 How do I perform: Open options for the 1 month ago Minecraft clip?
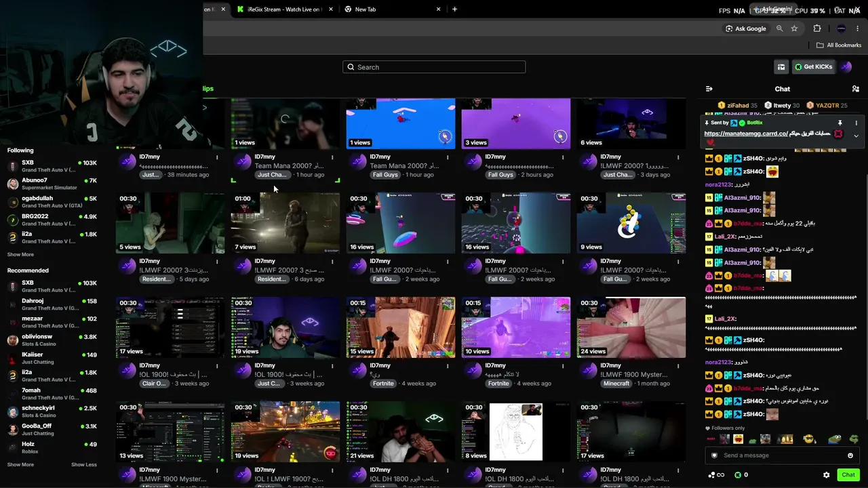[x=678, y=366]
